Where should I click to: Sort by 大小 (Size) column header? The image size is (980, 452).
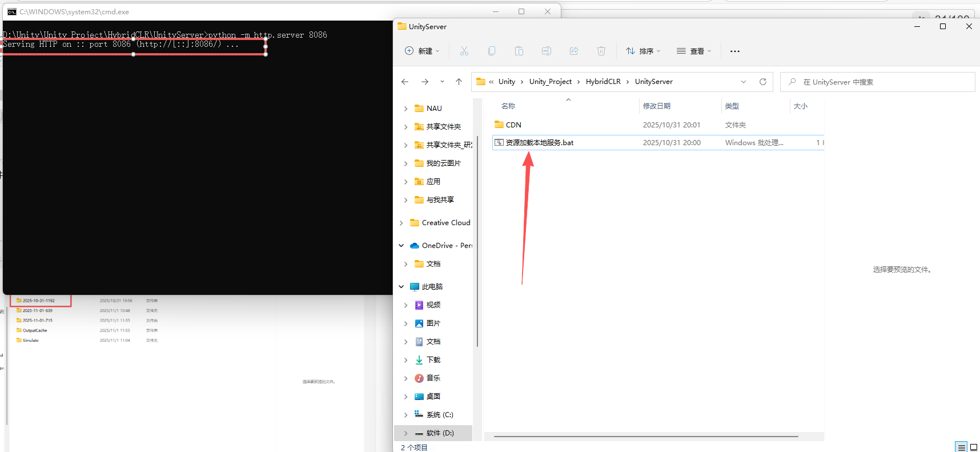[801, 106]
